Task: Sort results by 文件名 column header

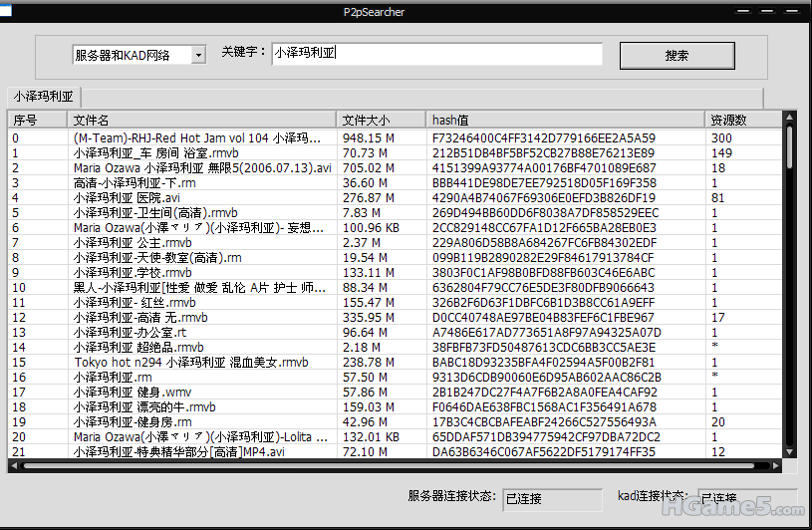Action: pyautogui.click(x=201, y=120)
